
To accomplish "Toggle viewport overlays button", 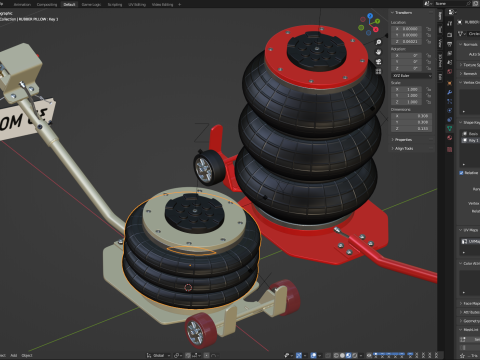I will 314,355.
